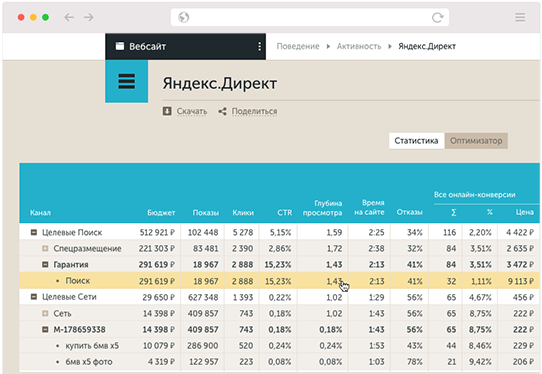Open the Вебсайт project selector
Screen dimensions: 542x374
[185, 47]
